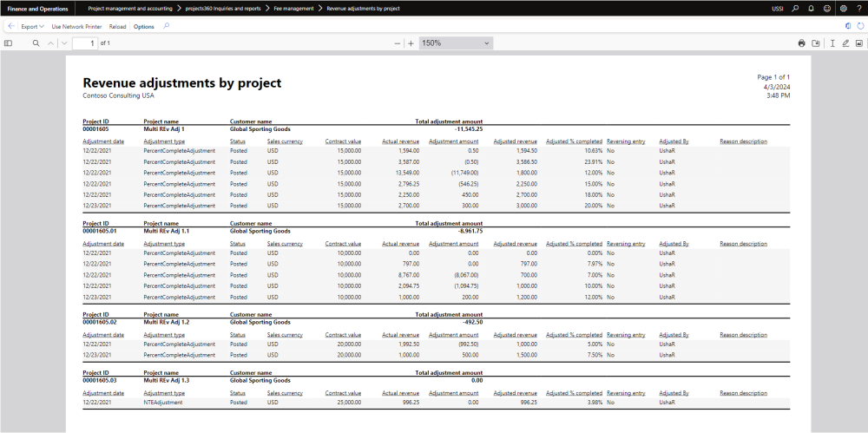Open the Options menu
Image resolution: width=868 pixels, height=433 pixels.
coord(144,27)
